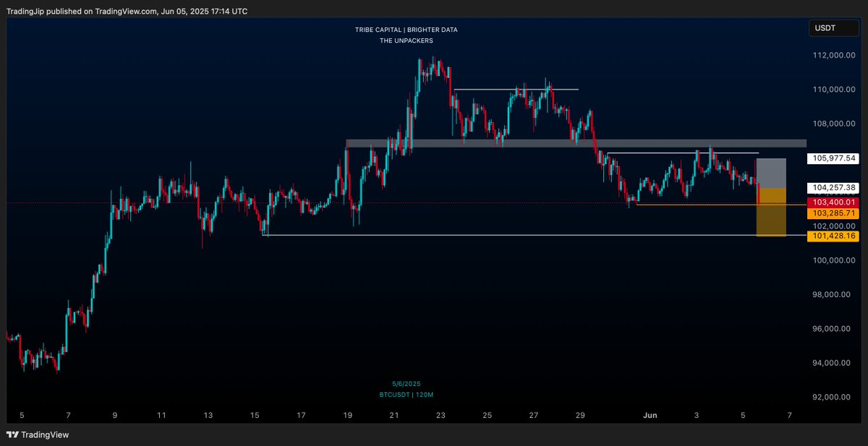
Task: Click the 19 date label on time axis
Action: tap(348, 416)
